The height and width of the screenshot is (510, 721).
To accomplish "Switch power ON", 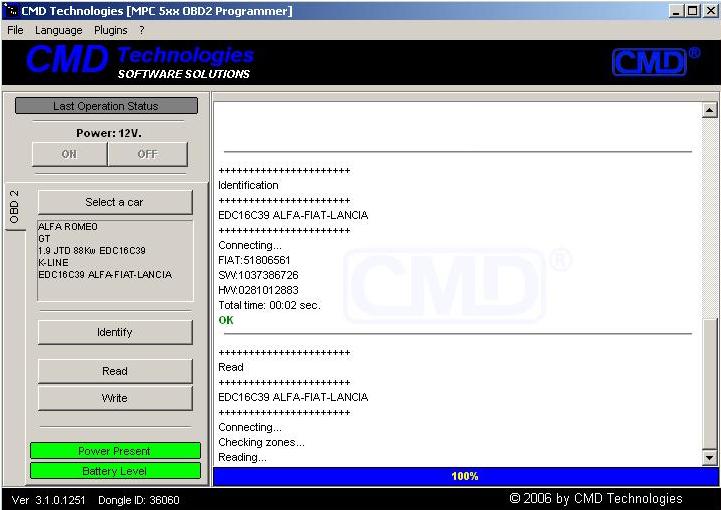I will tap(69, 154).
